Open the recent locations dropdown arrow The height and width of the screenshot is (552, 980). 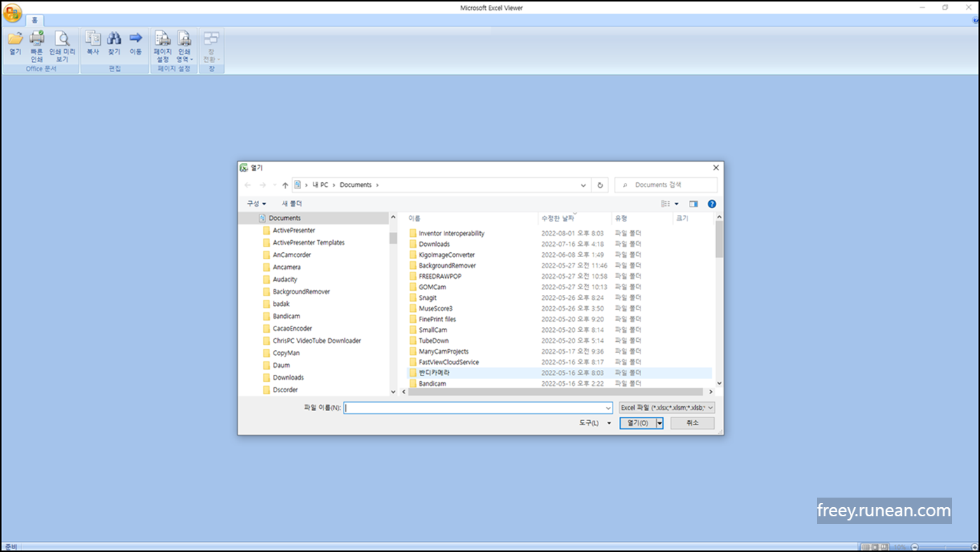coord(274,185)
